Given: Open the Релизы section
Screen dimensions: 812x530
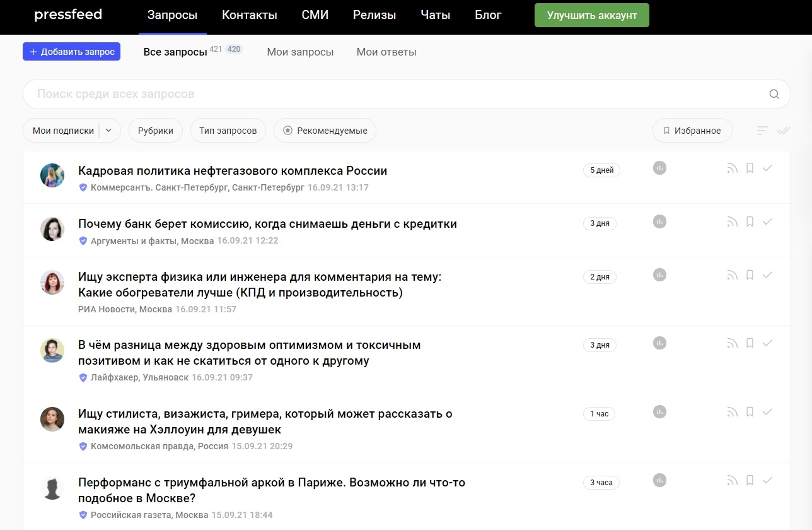Looking at the screenshot, I should point(374,15).
